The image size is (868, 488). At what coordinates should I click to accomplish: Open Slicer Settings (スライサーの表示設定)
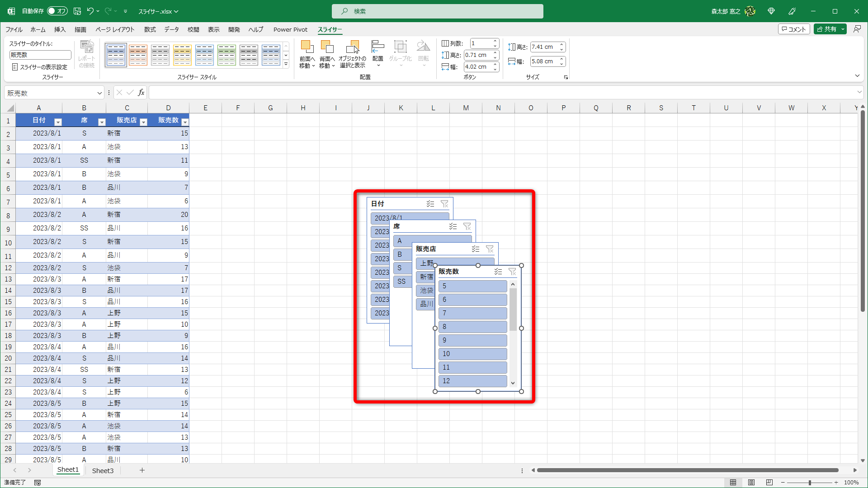click(39, 67)
